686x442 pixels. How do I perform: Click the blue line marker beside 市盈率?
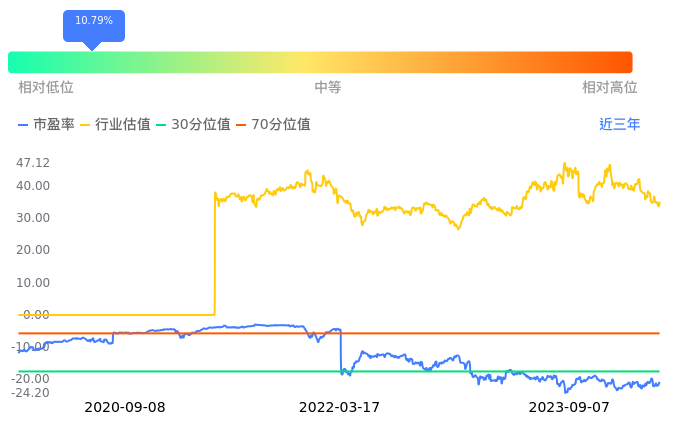[x=24, y=125]
